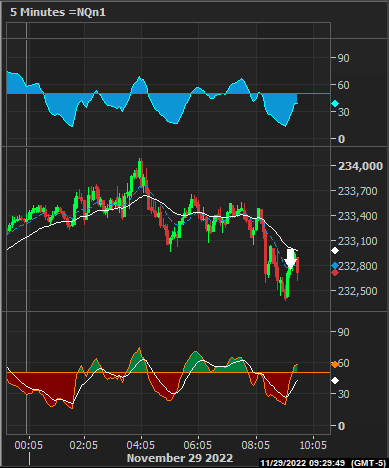Click the 02:05 time axis label
Image resolution: width=389 pixels, height=468 pixels.
tap(84, 445)
